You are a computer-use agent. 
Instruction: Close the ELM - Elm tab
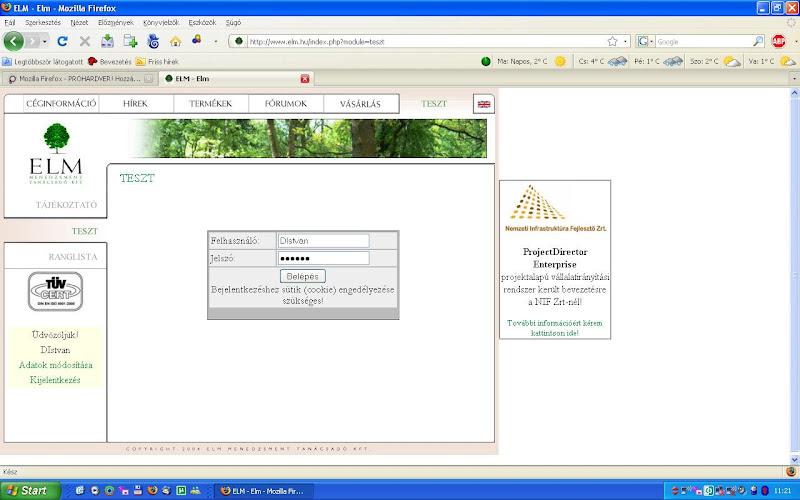(305, 79)
